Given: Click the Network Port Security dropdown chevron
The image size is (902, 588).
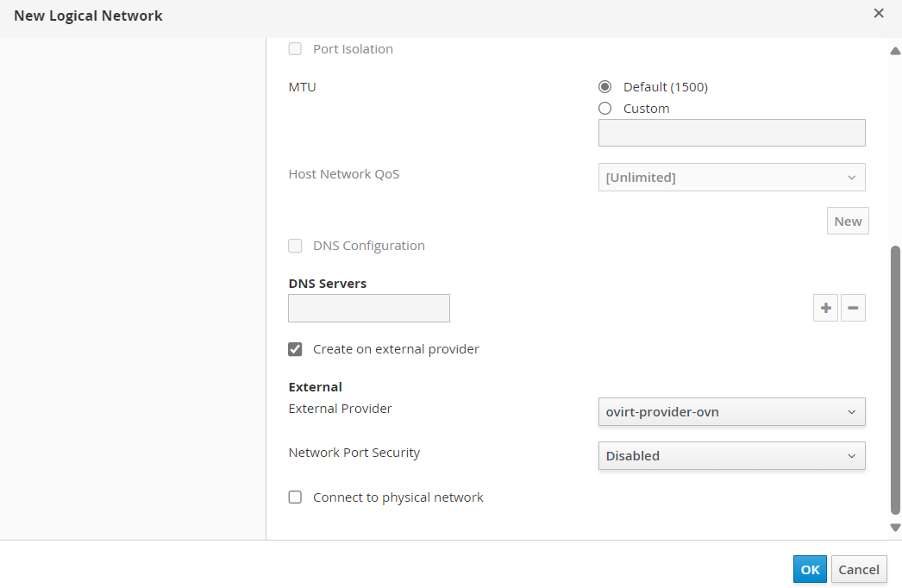Looking at the screenshot, I should (x=851, y=456).
